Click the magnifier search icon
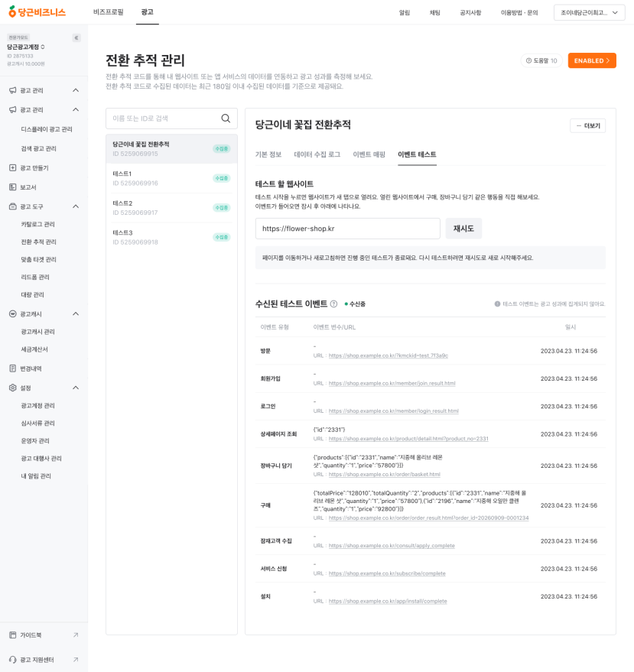The width and height of the screenshot is (634, 672). [x=226, y=118]
